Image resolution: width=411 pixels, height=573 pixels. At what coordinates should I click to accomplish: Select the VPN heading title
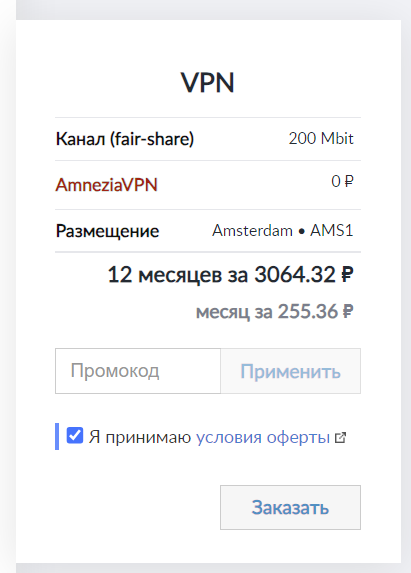click(x=208, y=83)
